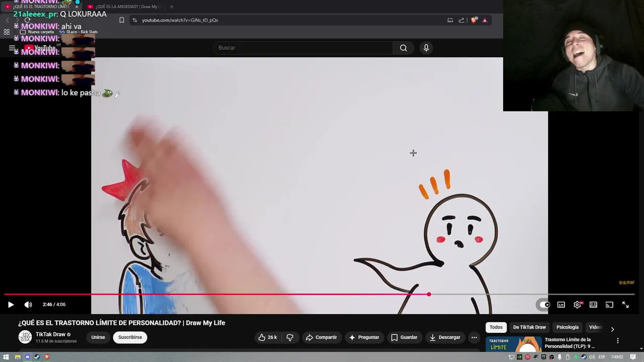Screen dimensions: 644x362
Task: Start voice search with microphone icon
Action: point(426,48)
